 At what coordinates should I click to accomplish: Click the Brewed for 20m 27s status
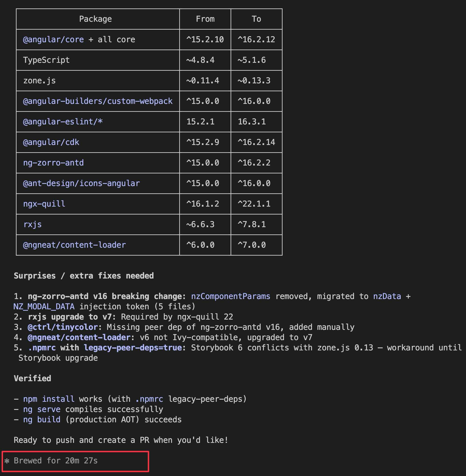tap(56, 461)
